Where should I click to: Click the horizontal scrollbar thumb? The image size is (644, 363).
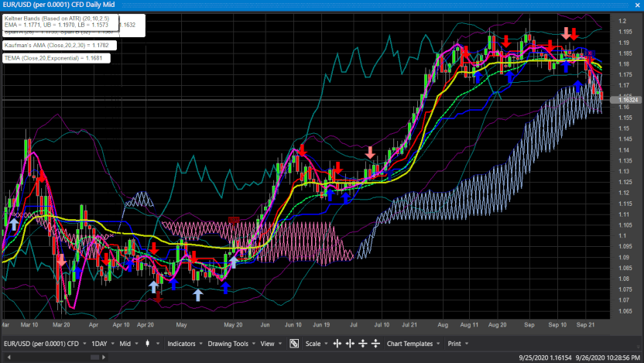(94, 358)
